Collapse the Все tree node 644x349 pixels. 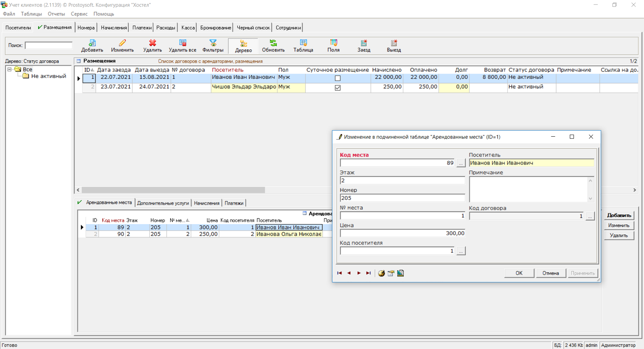[x=9, y=69]
